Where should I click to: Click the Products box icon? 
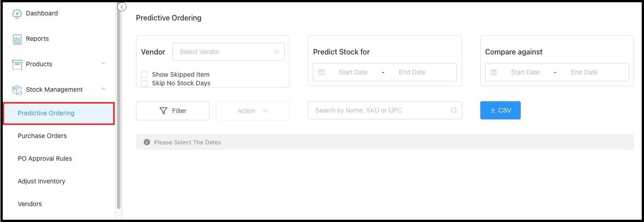(17, 64)
